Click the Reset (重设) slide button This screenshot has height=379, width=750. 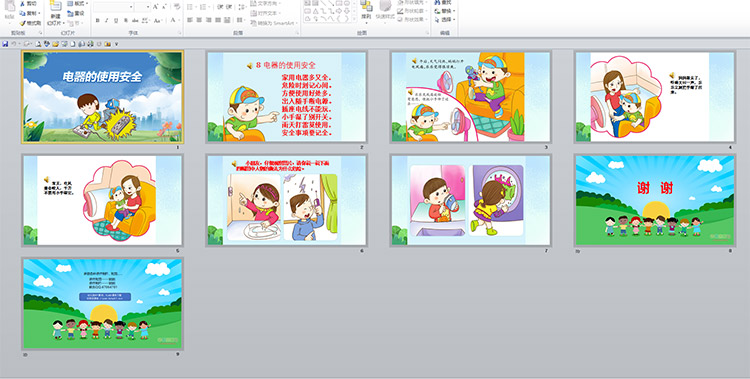pos(76,13)
